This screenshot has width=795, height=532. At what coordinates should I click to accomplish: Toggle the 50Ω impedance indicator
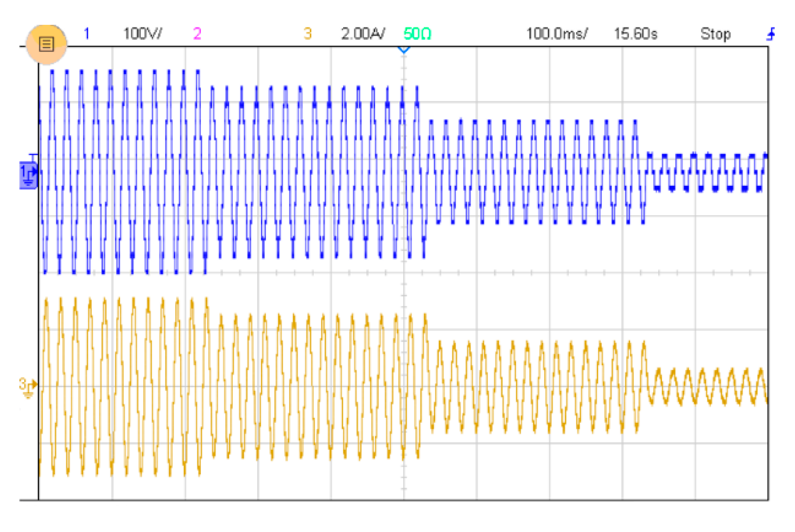[417, 34]
